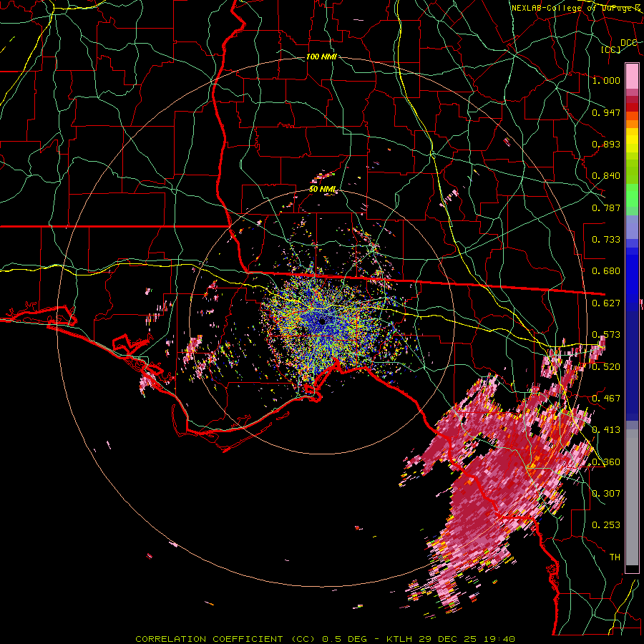The width and height of the screenshot is (644, 644).
Task: Click the 100 NMI range ring label
Action: (x=321, y=57)
